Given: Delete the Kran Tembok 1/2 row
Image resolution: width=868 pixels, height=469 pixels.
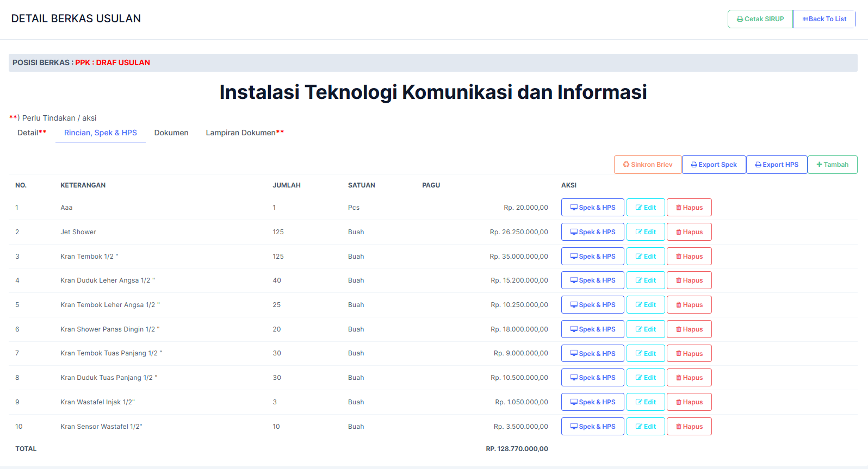Looking at the screenshot, I should [689, 257].
